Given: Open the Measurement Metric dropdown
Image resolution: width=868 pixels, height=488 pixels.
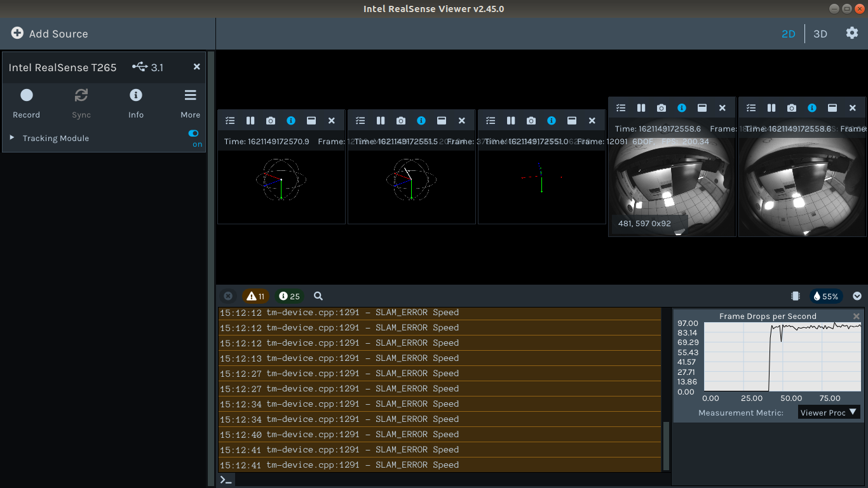Looking at the screenshot, I should (829, 412).
